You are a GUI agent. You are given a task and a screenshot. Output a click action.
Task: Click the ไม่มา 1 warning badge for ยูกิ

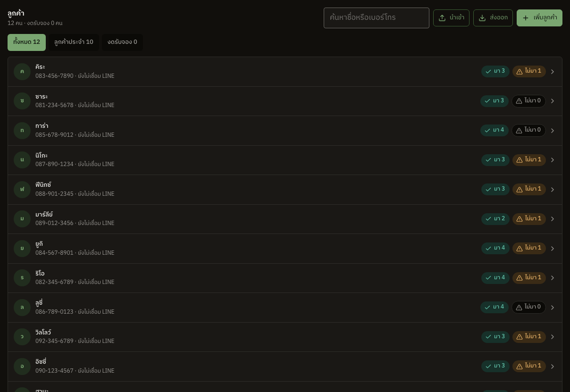point(529,249)
